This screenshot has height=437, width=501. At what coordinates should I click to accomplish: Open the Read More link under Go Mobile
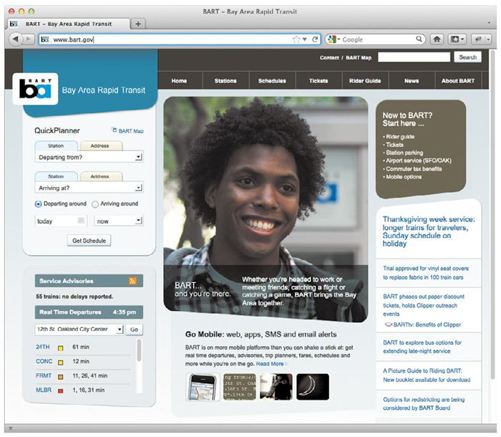pos(270,364)
